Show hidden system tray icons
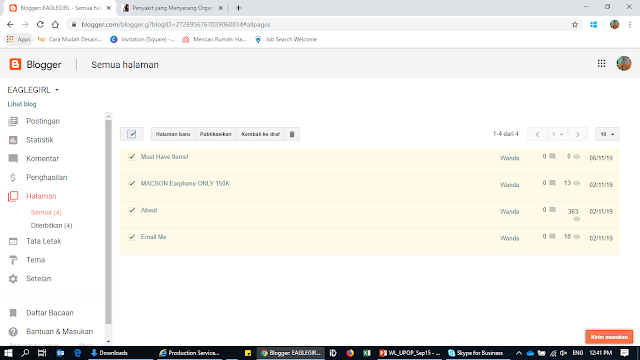 pyautogui.click(x=519, y=353)
